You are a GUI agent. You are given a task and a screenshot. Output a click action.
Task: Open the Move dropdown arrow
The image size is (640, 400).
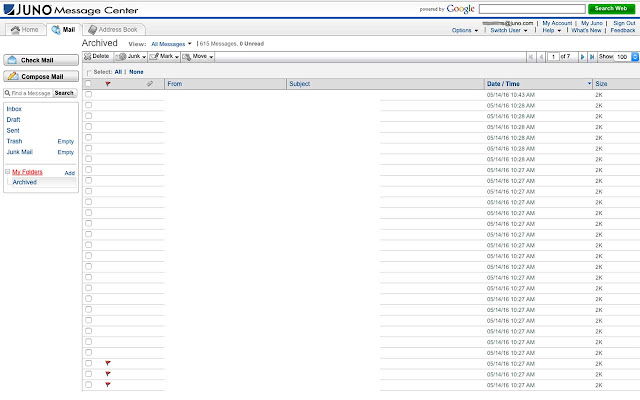[211, 57]
